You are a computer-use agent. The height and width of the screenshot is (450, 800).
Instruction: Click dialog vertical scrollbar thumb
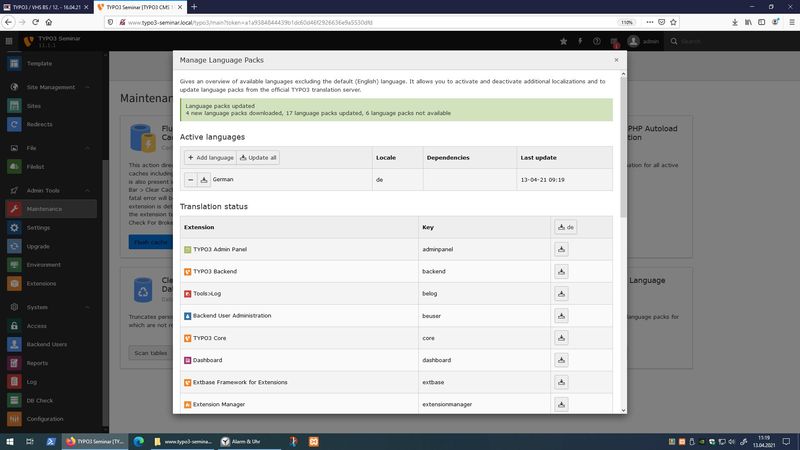623,147
